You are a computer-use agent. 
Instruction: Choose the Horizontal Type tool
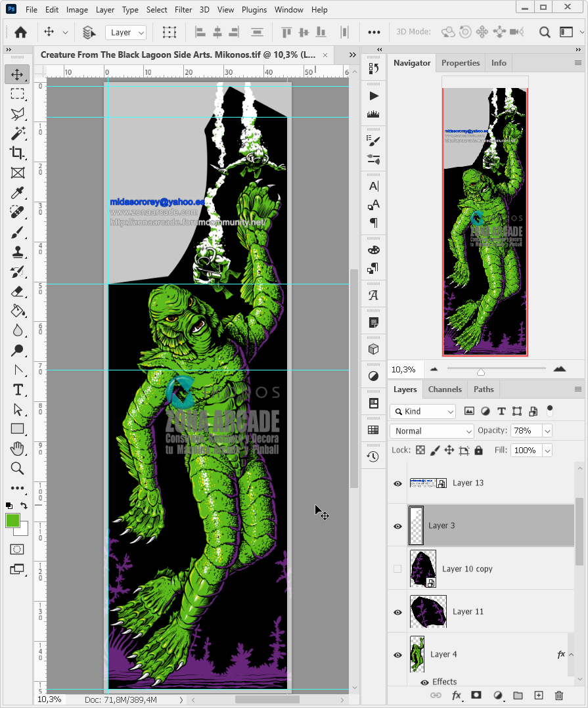click(17, 389)
